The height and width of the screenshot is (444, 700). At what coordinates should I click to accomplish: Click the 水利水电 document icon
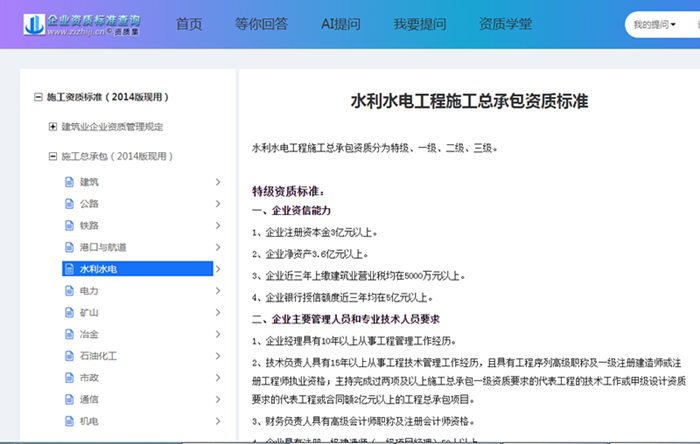pyautogui.click(x=69, y=269)
